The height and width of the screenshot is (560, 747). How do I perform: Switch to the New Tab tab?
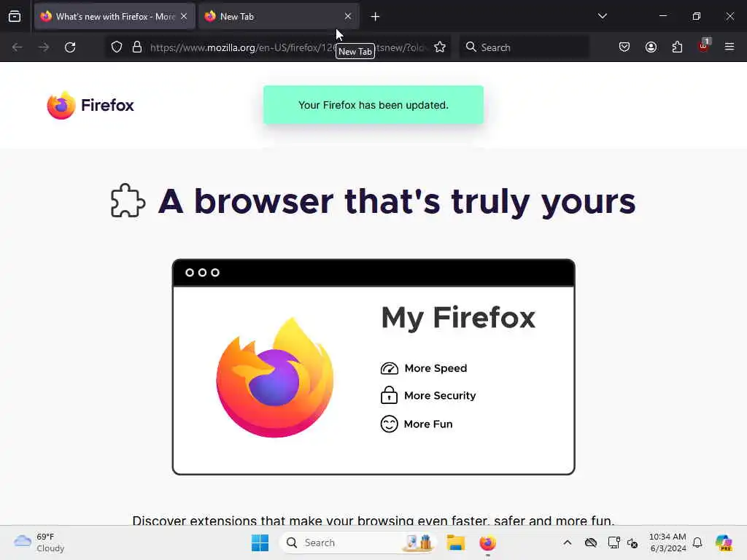pos(279,16)
